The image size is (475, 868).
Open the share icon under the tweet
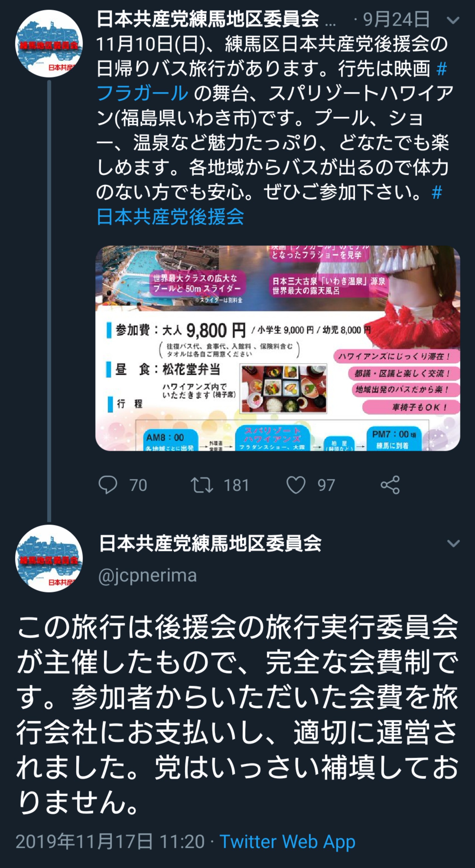click(390, 485)
